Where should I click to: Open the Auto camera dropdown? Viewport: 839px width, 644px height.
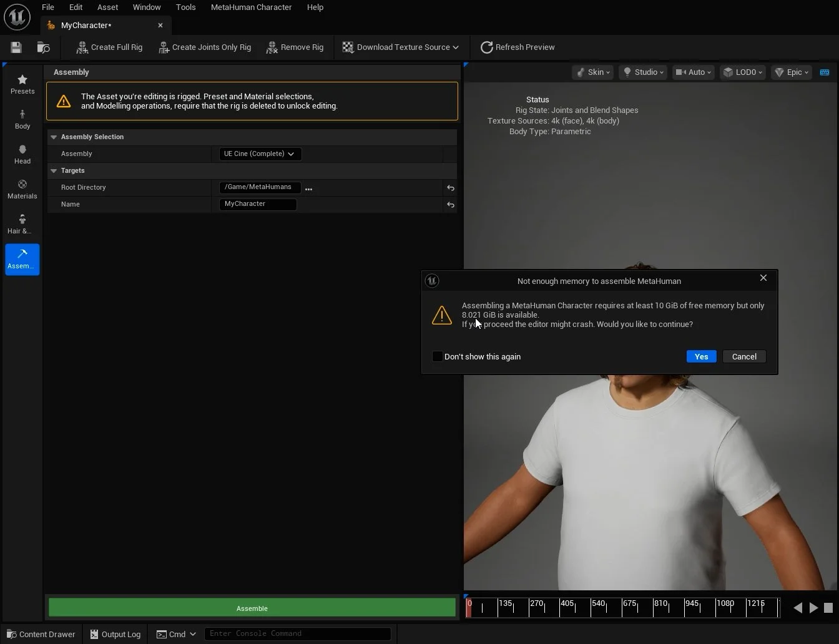(x=693, y=72)
